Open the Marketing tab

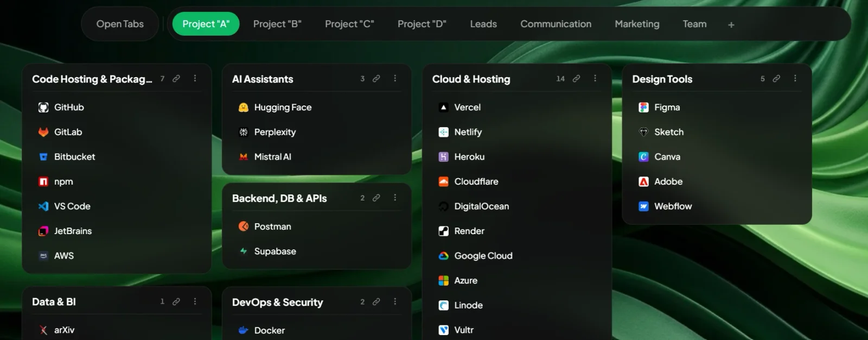tap(637, 24)
